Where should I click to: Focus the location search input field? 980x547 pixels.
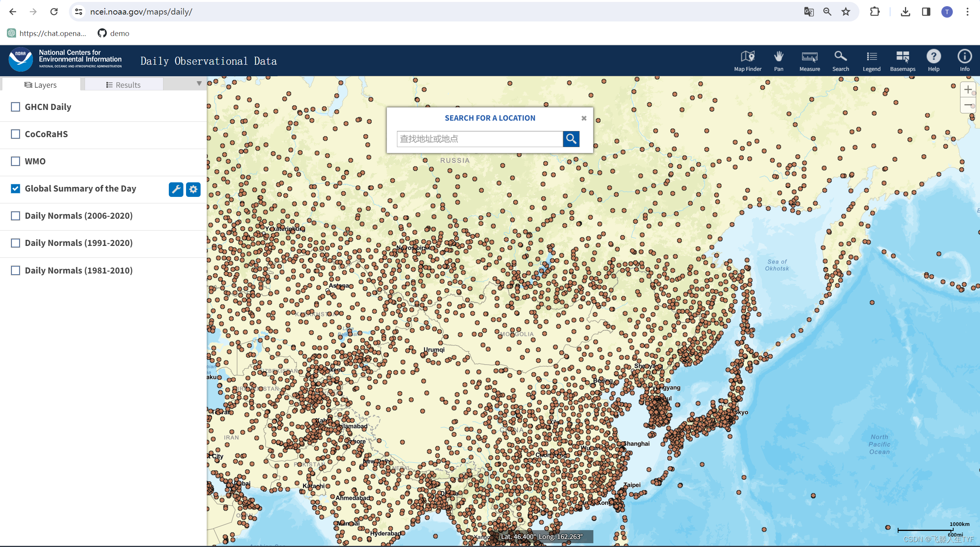[480, 139]
